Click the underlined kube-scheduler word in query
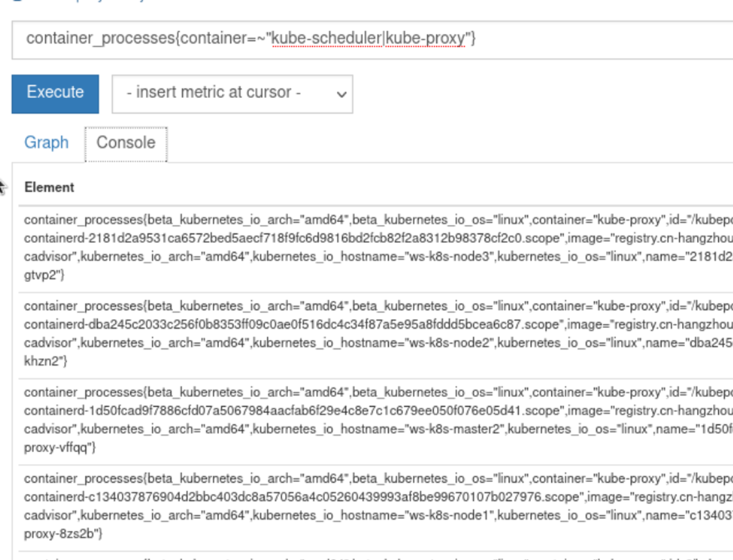Image resolution: width=733 pixels, height=560 pixels. coord(327,38)
